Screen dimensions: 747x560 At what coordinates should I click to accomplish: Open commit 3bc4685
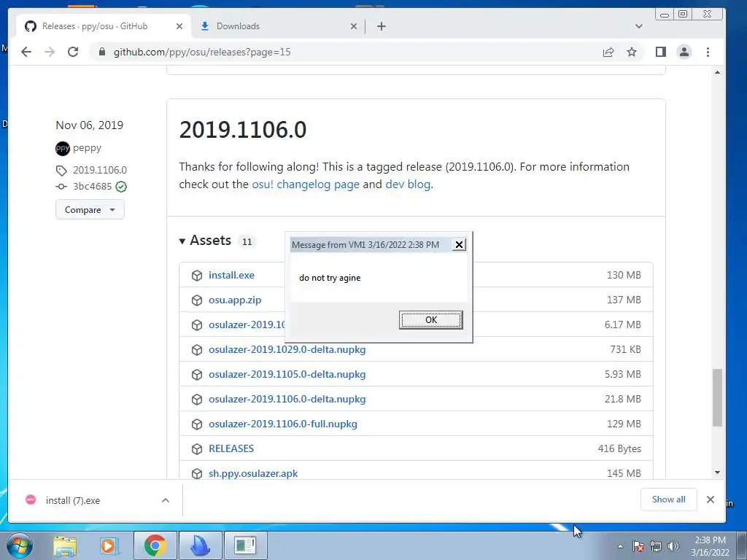coord(92,186)
